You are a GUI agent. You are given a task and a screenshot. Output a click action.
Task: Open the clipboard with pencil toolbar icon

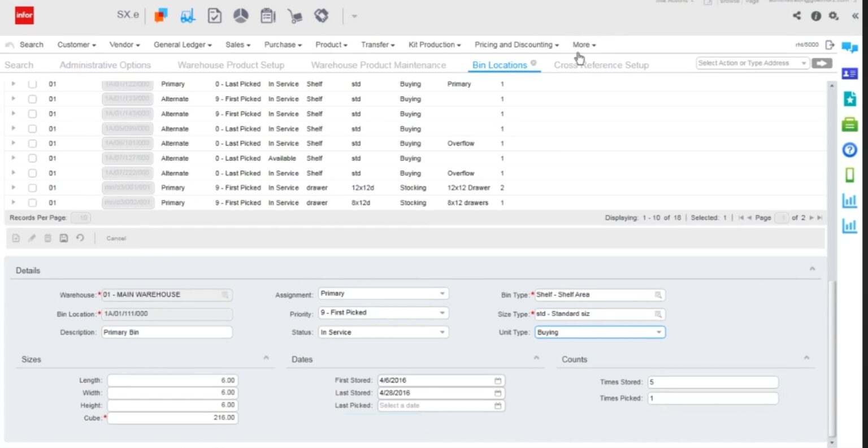click(x=267, y=16)
